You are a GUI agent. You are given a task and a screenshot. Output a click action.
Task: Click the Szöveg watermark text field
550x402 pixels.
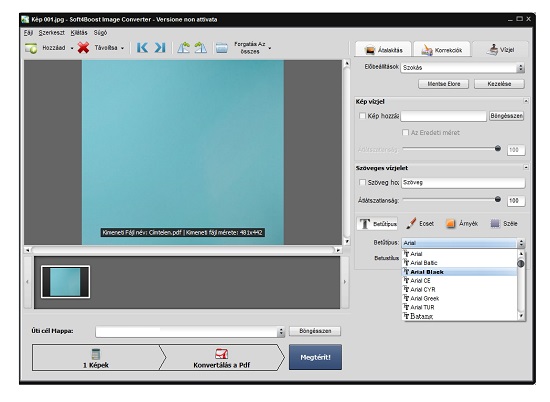coord(463,182)
